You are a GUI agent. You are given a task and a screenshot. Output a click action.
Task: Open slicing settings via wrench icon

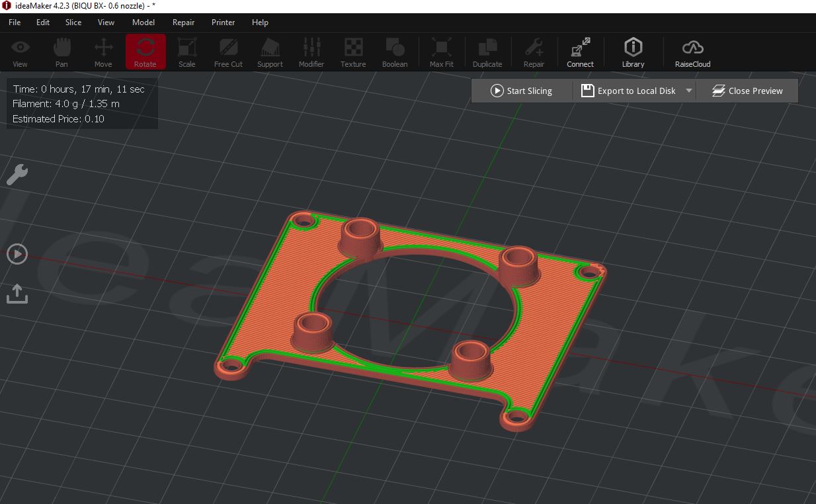tap(17, 175)
